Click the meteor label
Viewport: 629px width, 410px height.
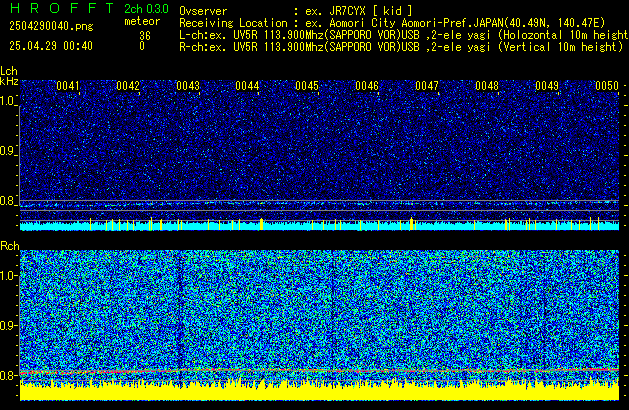pyautogui.click(x=142, y=21)
